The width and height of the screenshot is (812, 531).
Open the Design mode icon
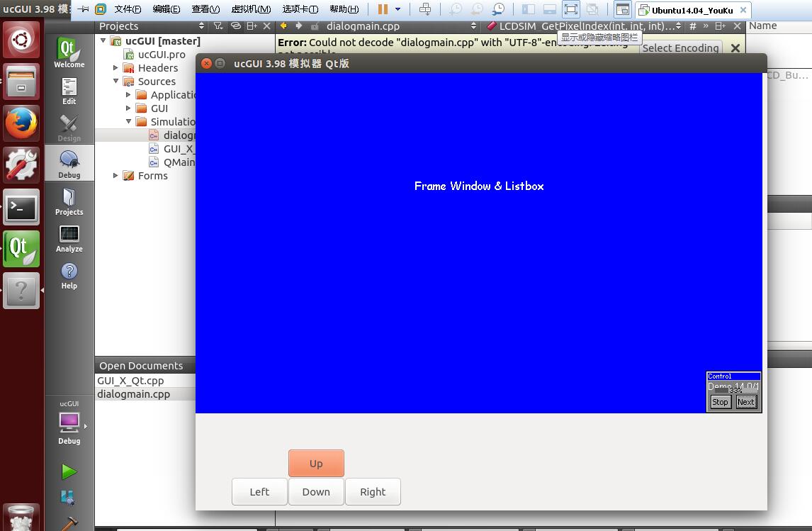(69, 128)
